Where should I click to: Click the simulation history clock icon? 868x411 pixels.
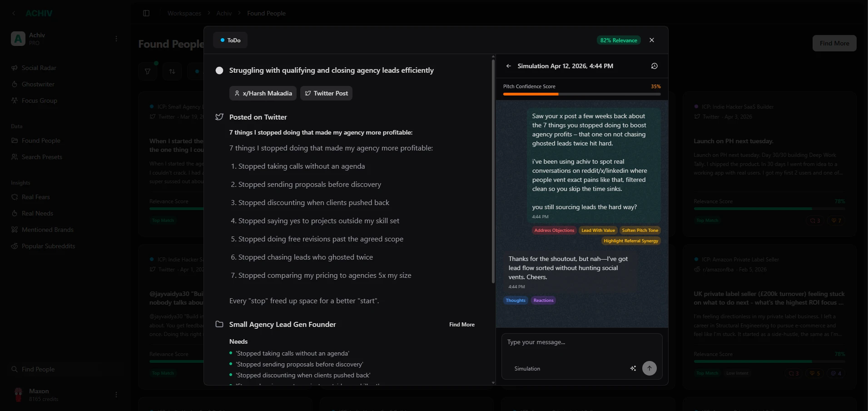654,66
